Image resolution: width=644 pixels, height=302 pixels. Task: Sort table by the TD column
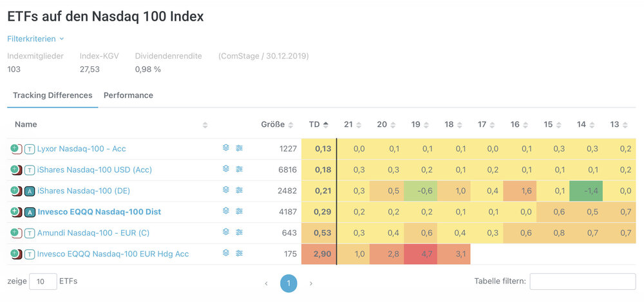point(318,124)
